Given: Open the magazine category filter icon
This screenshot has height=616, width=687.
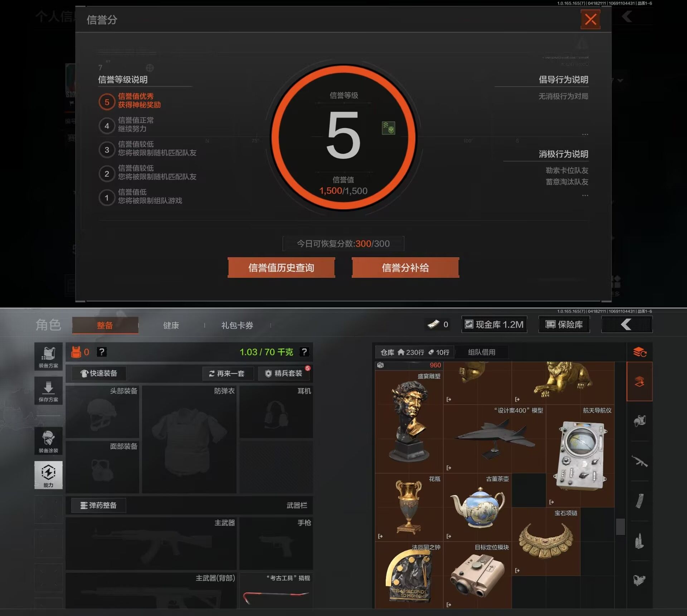Looking at the screenshot, I should [x=639, y=501].
